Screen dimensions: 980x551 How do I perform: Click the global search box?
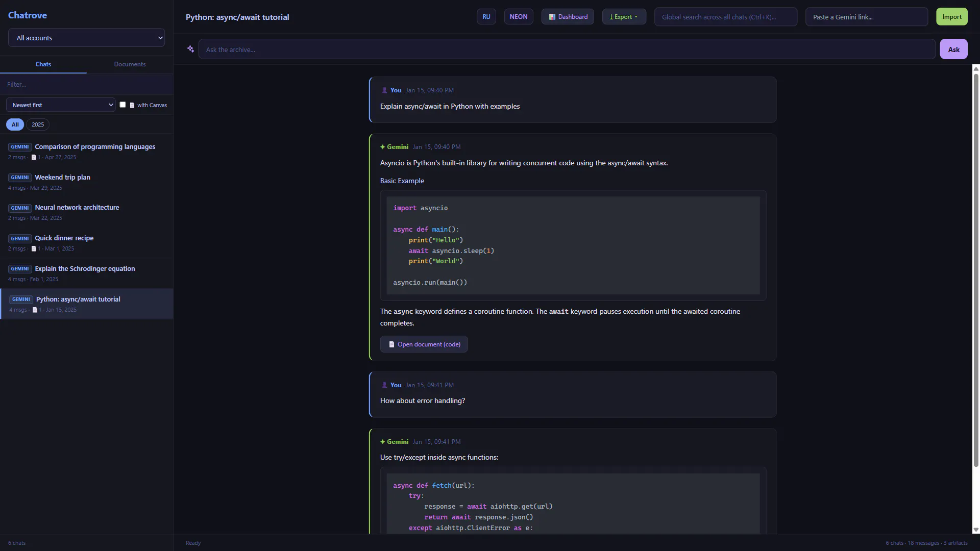[x=726, y=17]
